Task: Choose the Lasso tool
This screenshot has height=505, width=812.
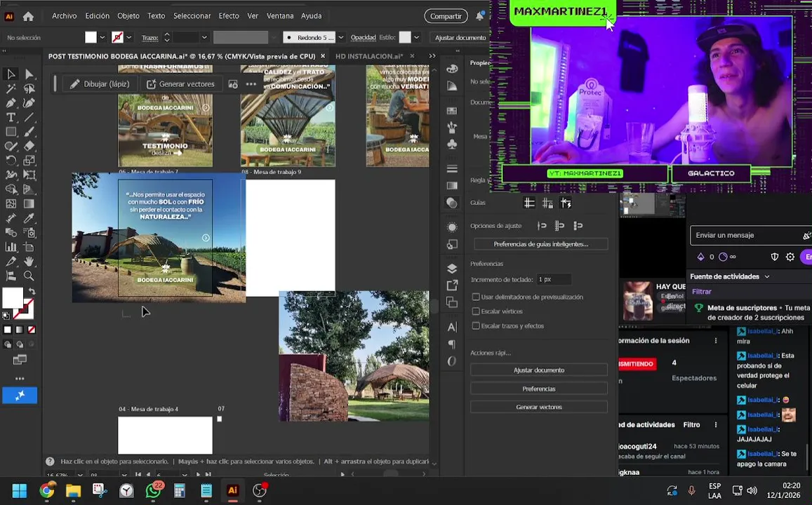Action: coord(29,89)
